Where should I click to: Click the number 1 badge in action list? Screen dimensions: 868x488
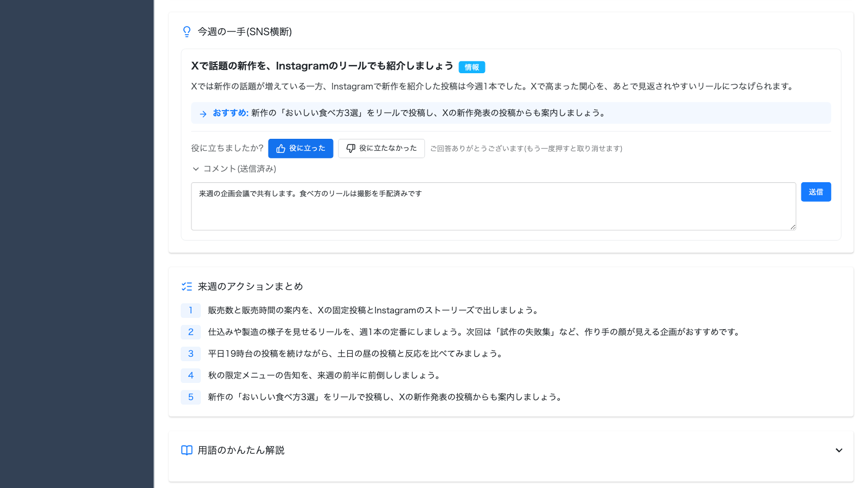point(190,310)
